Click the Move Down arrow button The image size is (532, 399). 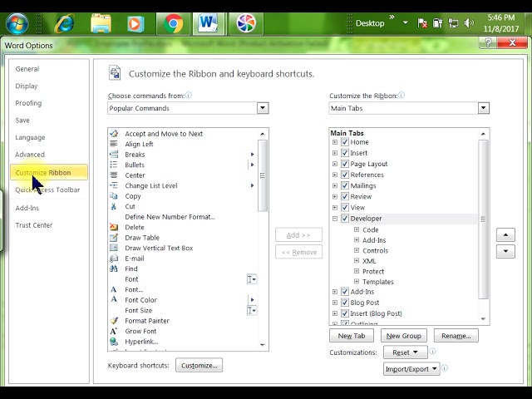(505, 251)
